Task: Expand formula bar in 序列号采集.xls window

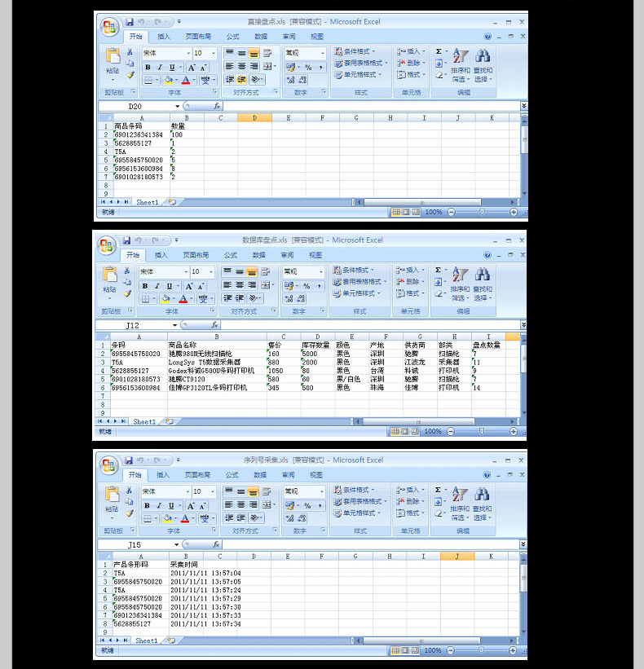Action: (x=523, y=544)
